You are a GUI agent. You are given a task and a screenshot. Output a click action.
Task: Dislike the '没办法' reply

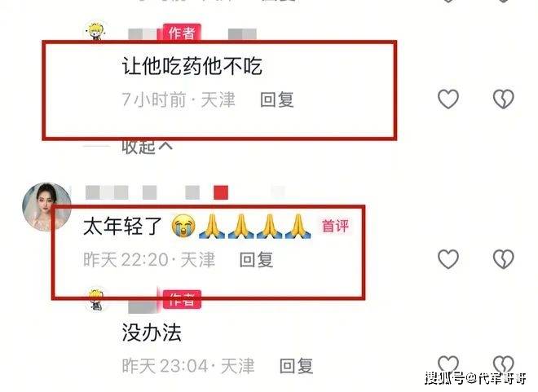pos(503,364)
